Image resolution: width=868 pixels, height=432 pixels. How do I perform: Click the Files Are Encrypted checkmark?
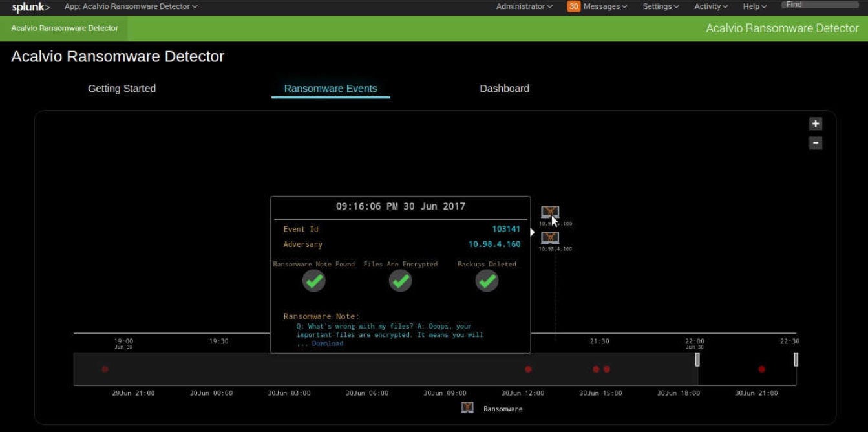(400, 281)
